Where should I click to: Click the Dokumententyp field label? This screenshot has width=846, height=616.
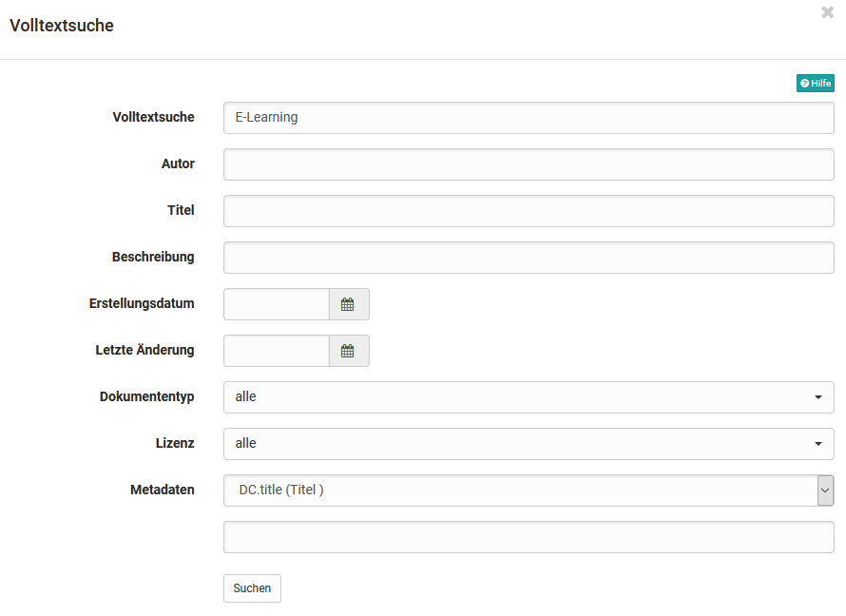coord(146,396)
